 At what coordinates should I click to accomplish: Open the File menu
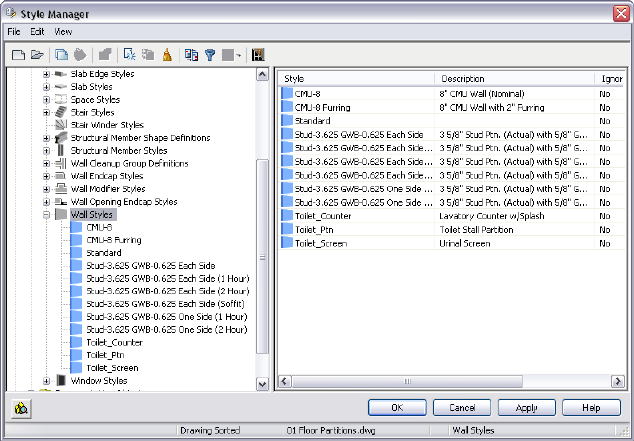[14, 32]
